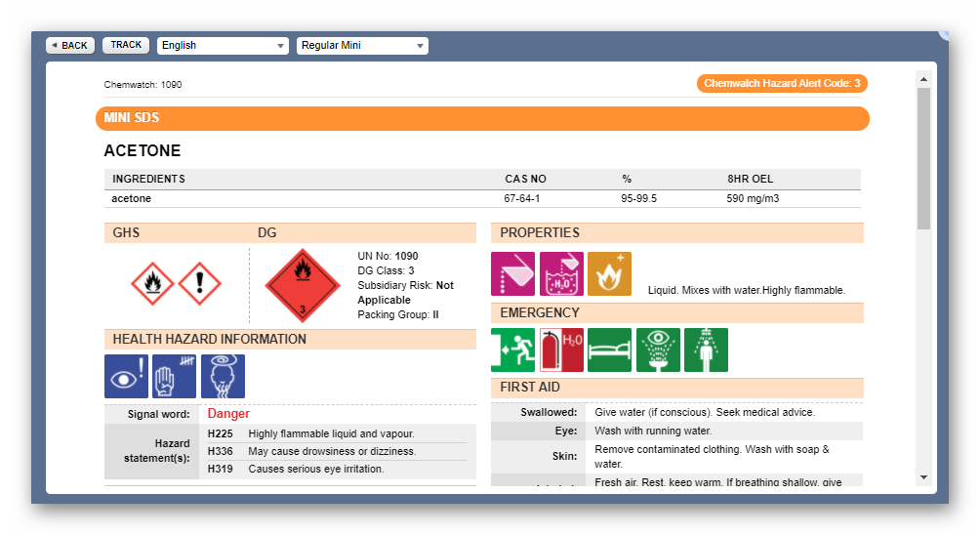This screenshot has height=535, width=980.
Task: Click the green bed rest emergency icon
Action: pos(609,350)
